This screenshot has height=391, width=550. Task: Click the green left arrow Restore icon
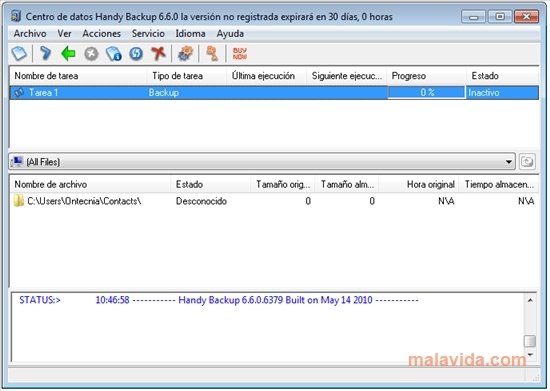(68, 54)
